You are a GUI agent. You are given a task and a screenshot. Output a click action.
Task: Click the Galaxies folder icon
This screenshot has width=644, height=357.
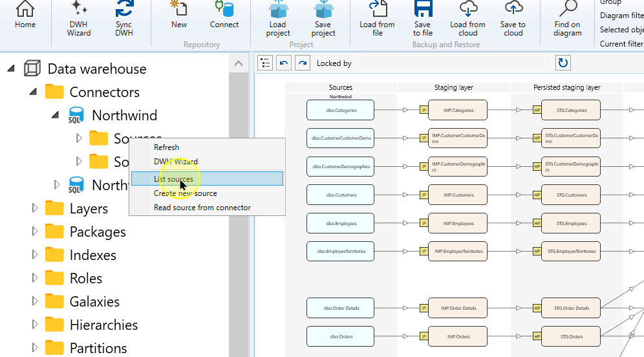54,301
